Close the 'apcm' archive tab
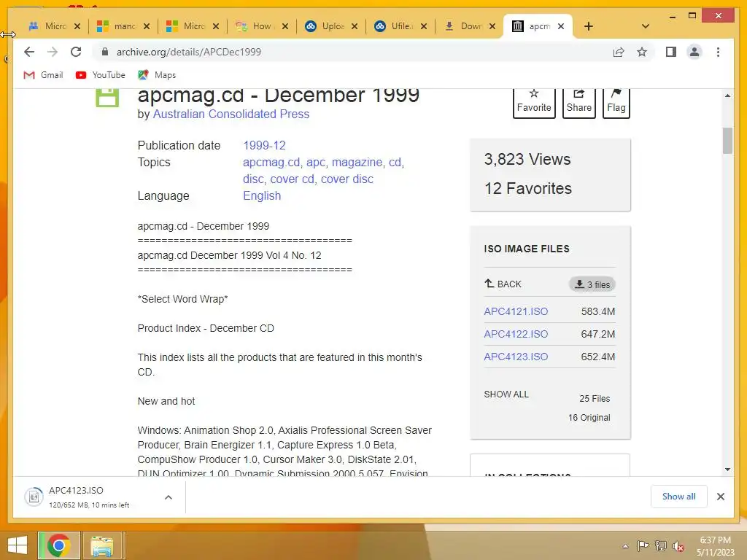Viewport: 747px width, 560px height. [x=561, y=26]
